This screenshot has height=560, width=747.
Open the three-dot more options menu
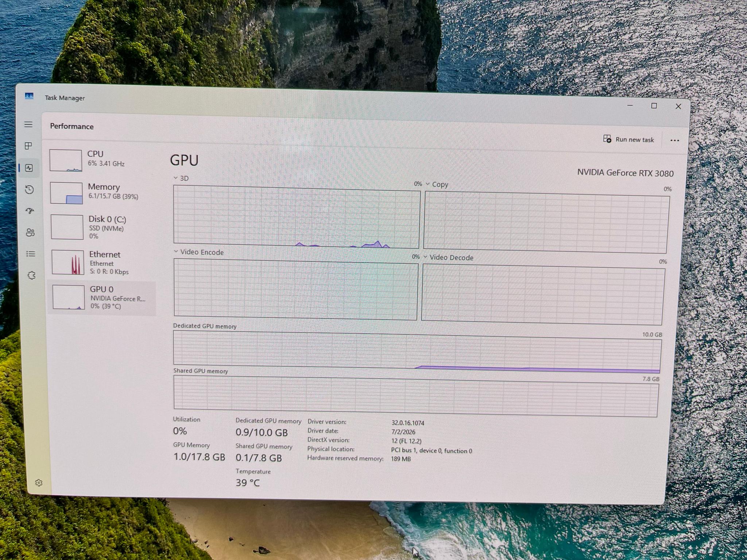[x=674, y=140]
